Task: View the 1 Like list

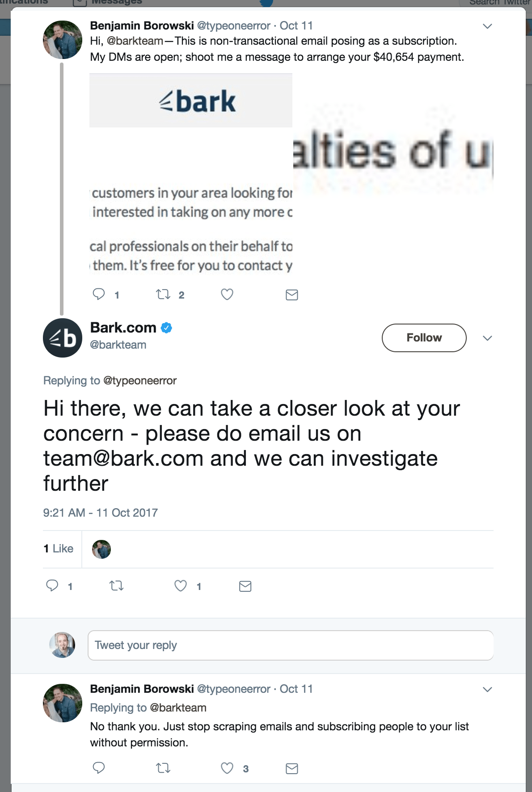Action: click(x=59, y=548)
